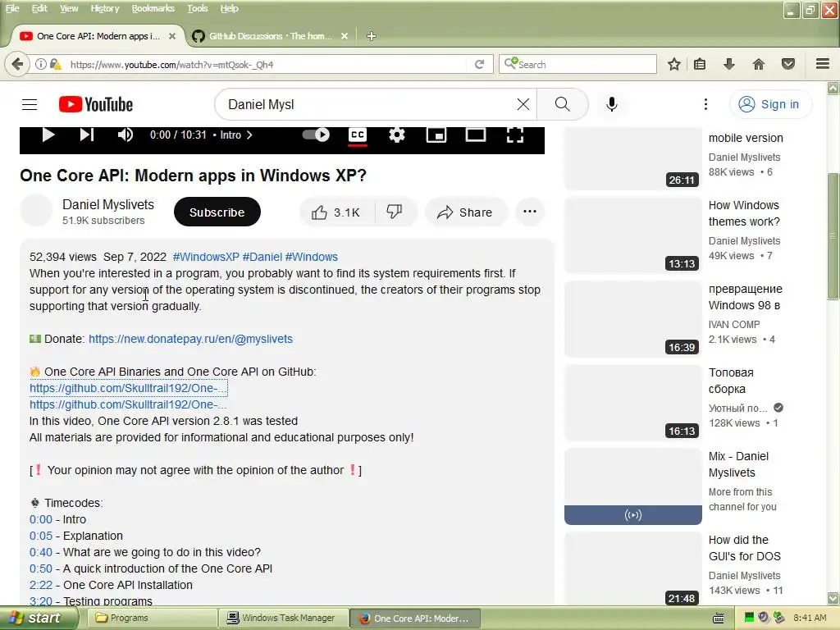Open Daniel Myslivets channel name
The image size is (840, 630).
pyautogui.click(x=108, y=204)
